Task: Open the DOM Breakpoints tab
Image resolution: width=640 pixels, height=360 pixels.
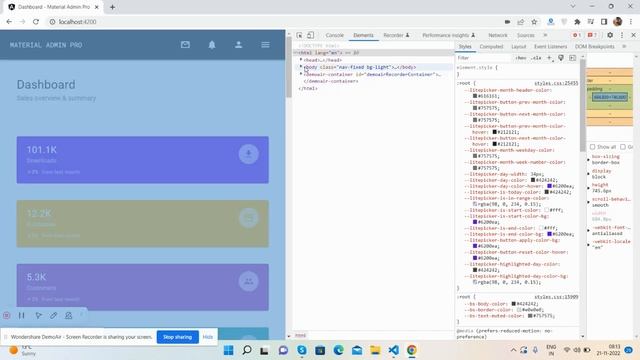Action: click(594, 47)
